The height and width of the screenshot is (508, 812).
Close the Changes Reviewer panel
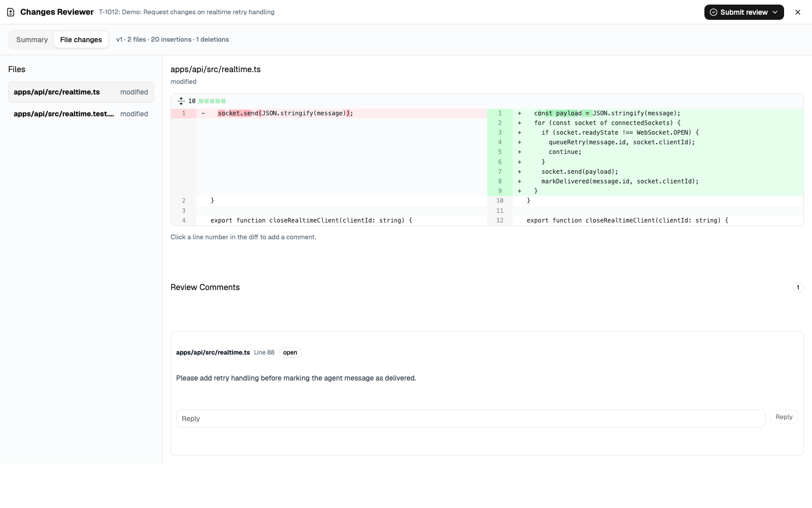click(798, 12)
